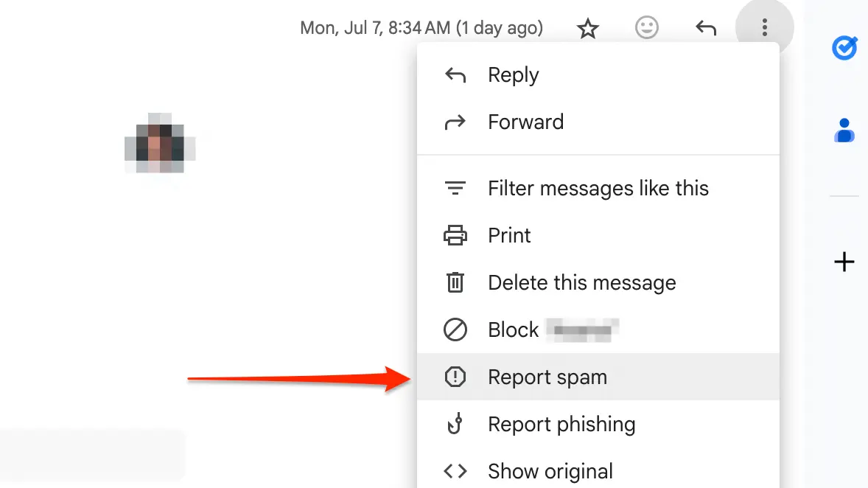Click Forward to forward the email
This screenshot has height=488, width=868.
525,122
